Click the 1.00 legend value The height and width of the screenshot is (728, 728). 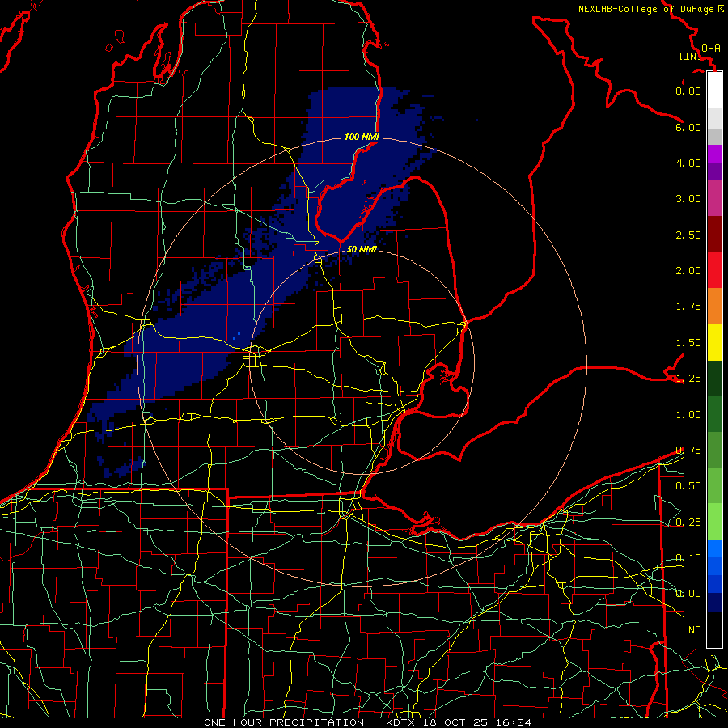[688, 415]
